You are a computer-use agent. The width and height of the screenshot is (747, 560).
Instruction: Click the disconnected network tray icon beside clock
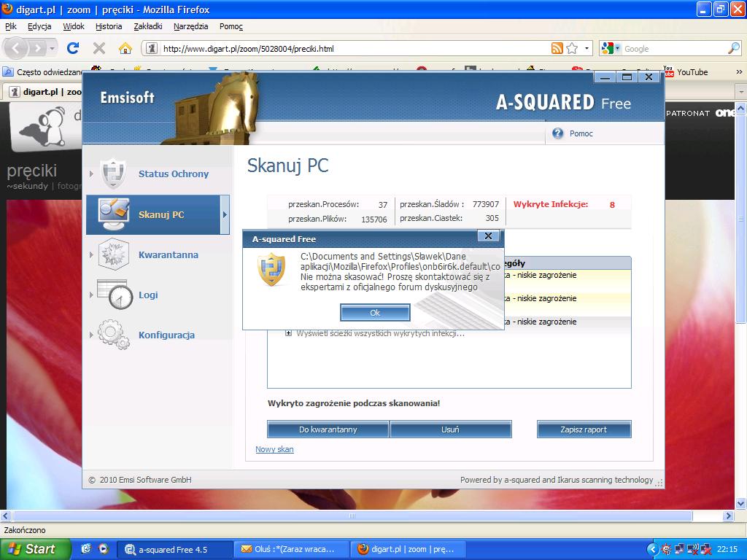706,550
